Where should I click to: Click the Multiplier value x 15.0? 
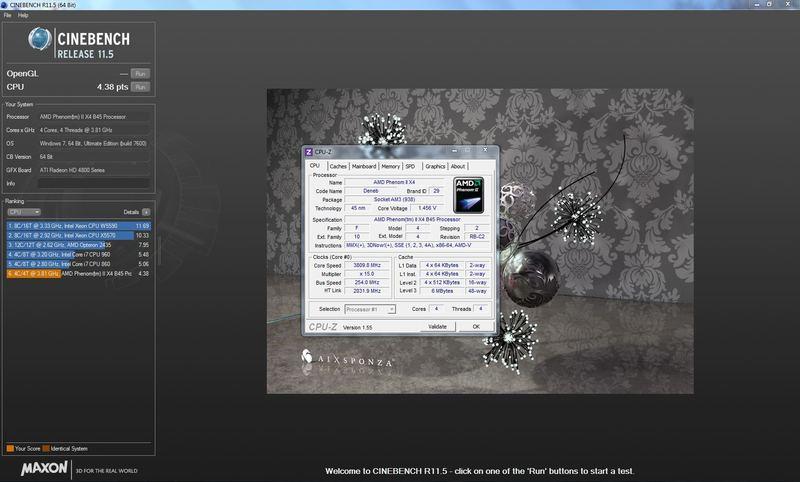tap(367, 274)
